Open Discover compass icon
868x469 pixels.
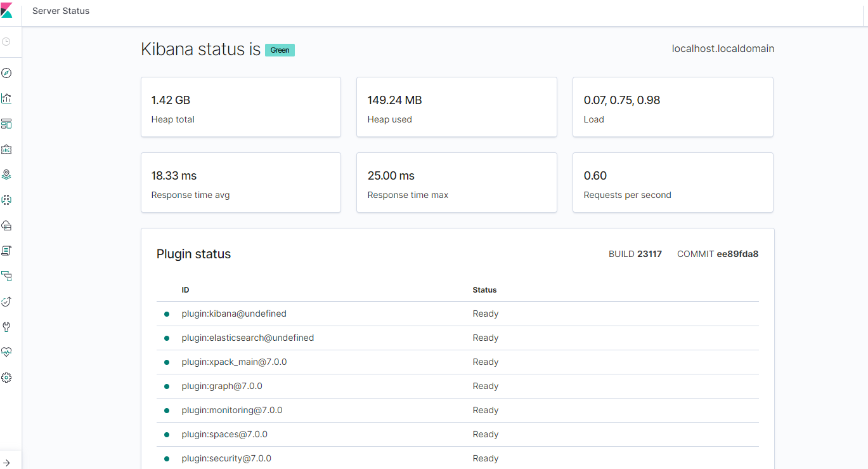(6, 73)
